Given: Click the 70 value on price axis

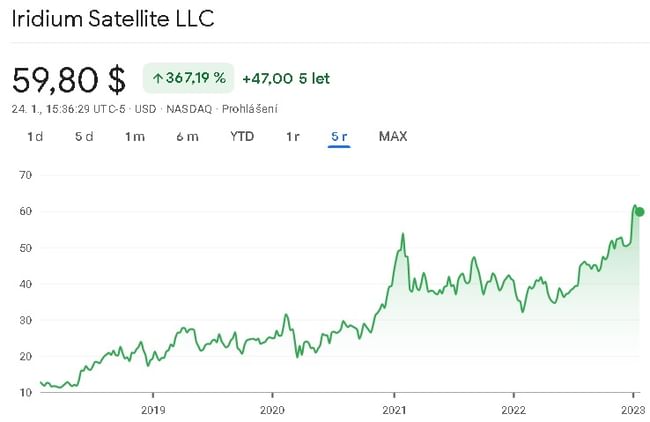Looking at the screenshot, I should [26, 175].
